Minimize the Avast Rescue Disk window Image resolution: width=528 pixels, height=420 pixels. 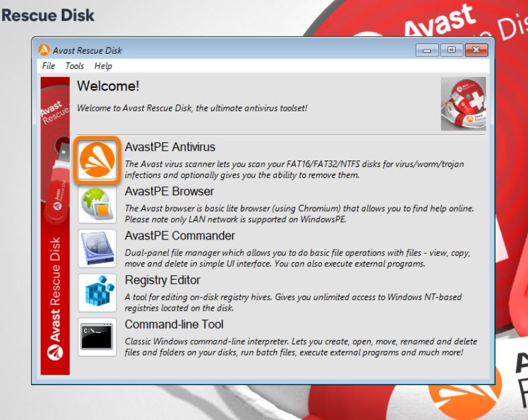[x=427, y=50]
